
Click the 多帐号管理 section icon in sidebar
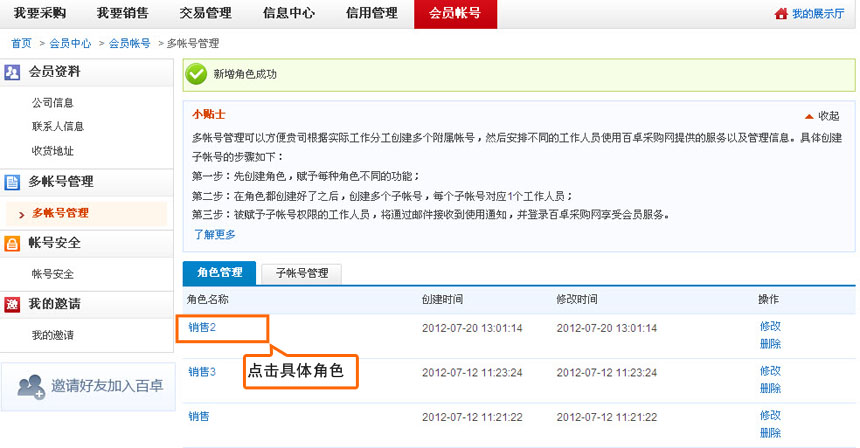[x=13, y=182]
